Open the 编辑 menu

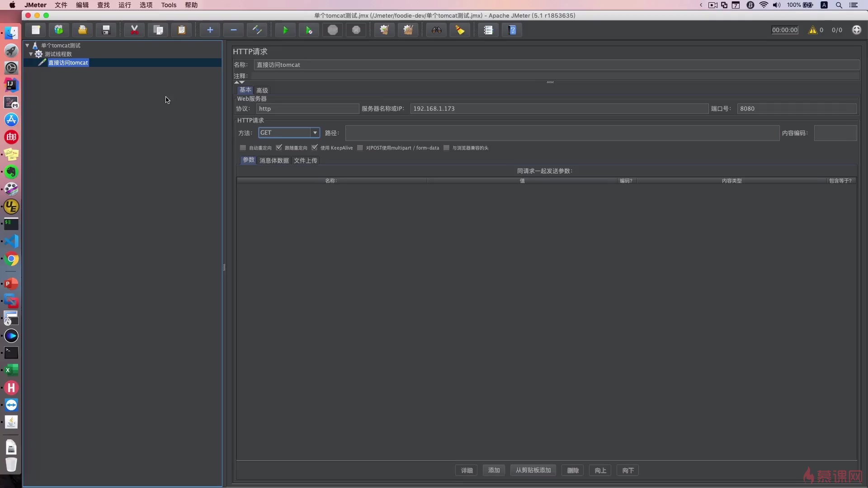(82, 5)
